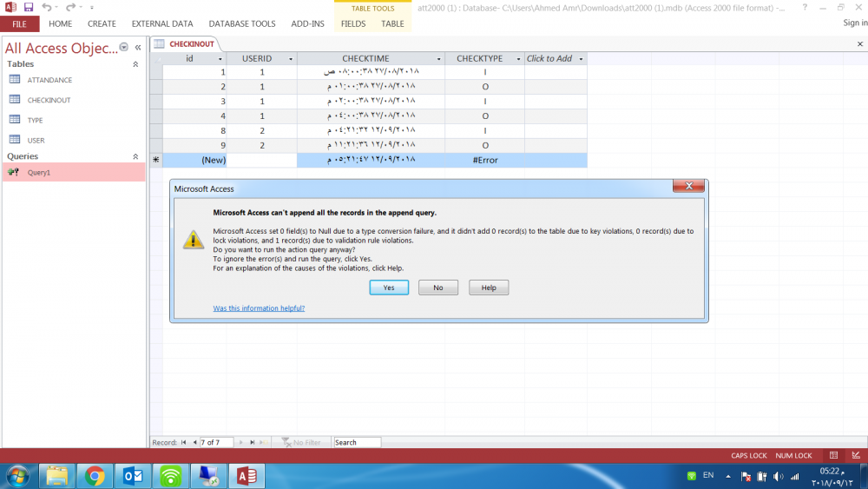Click the record number box showing 7 of 7
Image resolution: width=868 pixels, height=489 pixels.
pos(216,442)
